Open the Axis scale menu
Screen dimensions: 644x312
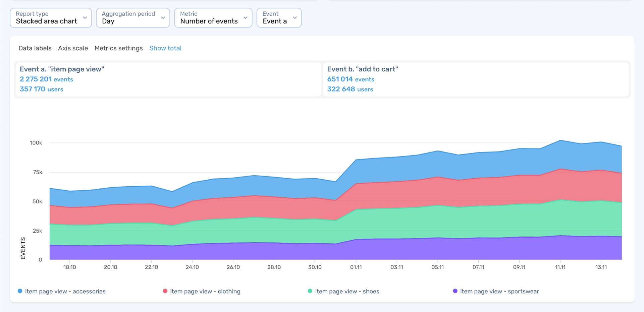pyautogui.click(x=73, y=48)
